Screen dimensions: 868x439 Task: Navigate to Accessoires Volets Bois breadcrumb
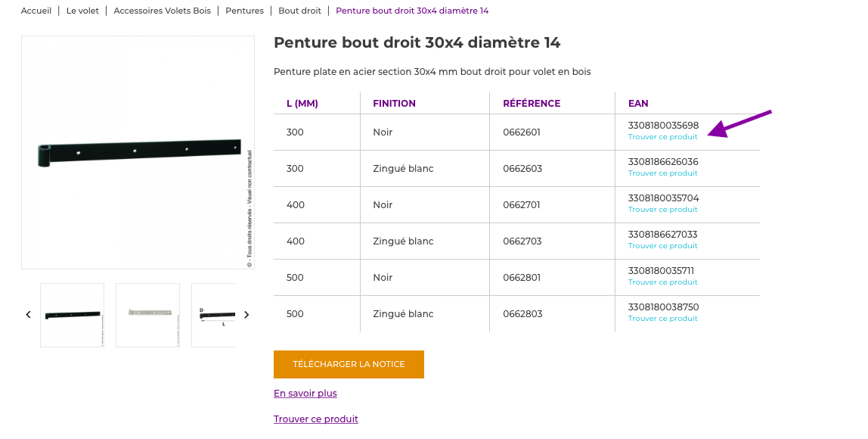click(x=162, y=11)
